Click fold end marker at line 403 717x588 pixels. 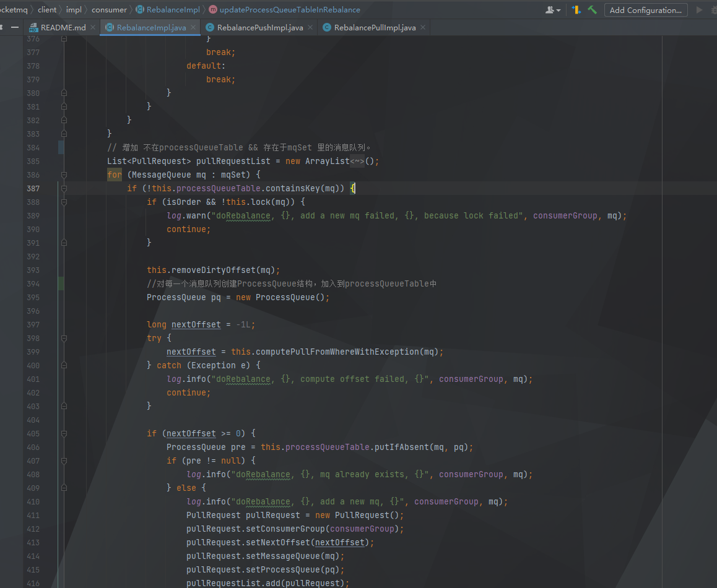64,406
